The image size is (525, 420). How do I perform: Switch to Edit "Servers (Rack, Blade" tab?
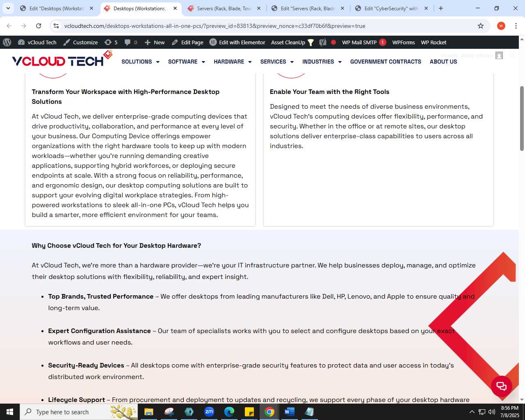click(x=308, y=8)
